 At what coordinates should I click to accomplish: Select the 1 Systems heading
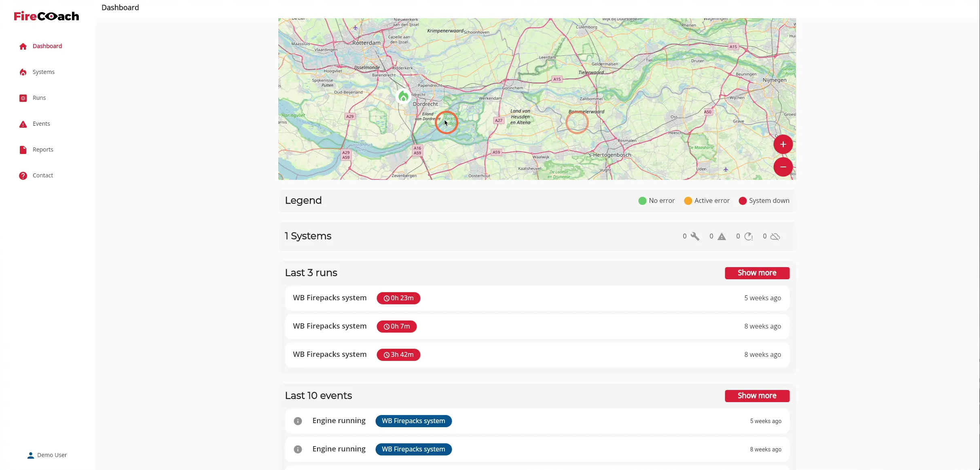tap(308, 236)
